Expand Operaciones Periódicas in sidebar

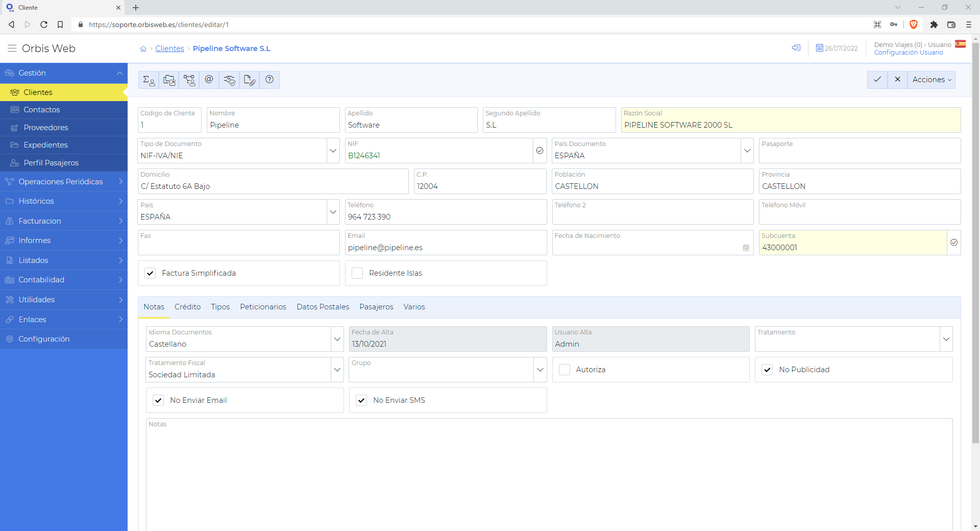(x=64, y=182)
